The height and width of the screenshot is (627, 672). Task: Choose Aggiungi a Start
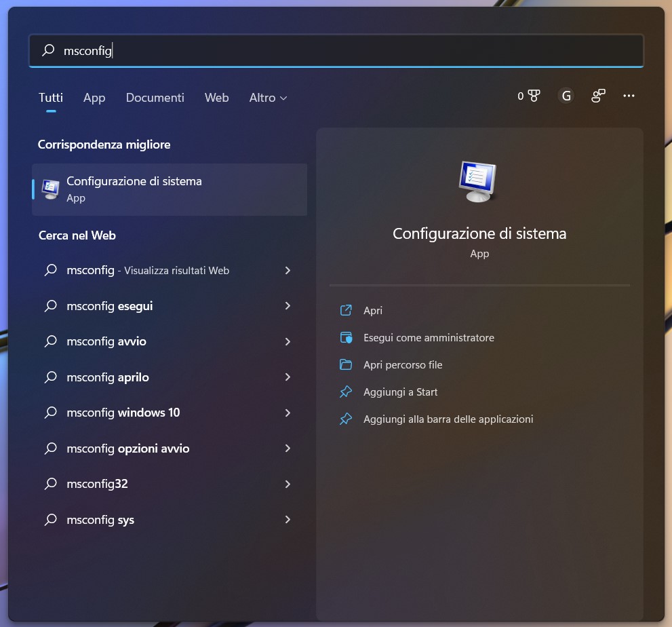click(400, 392)
